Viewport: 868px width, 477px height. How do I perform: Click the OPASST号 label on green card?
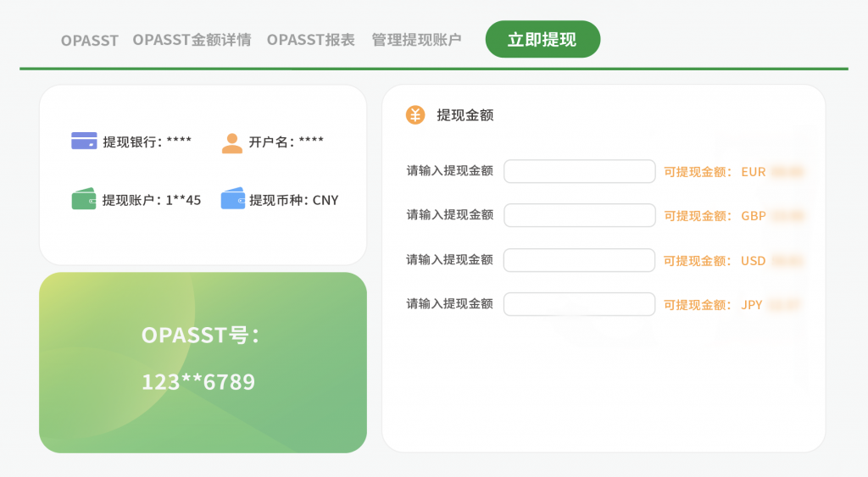(200, 336)
